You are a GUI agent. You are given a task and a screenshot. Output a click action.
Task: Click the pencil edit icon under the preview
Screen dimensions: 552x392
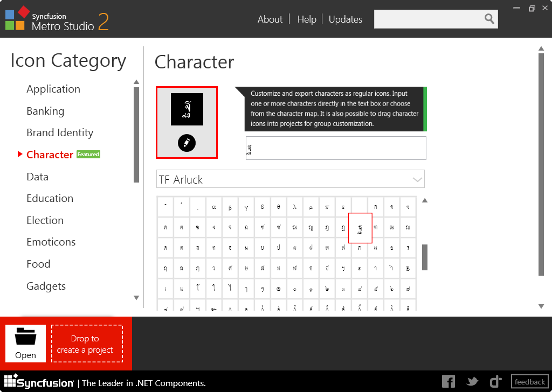187,143
